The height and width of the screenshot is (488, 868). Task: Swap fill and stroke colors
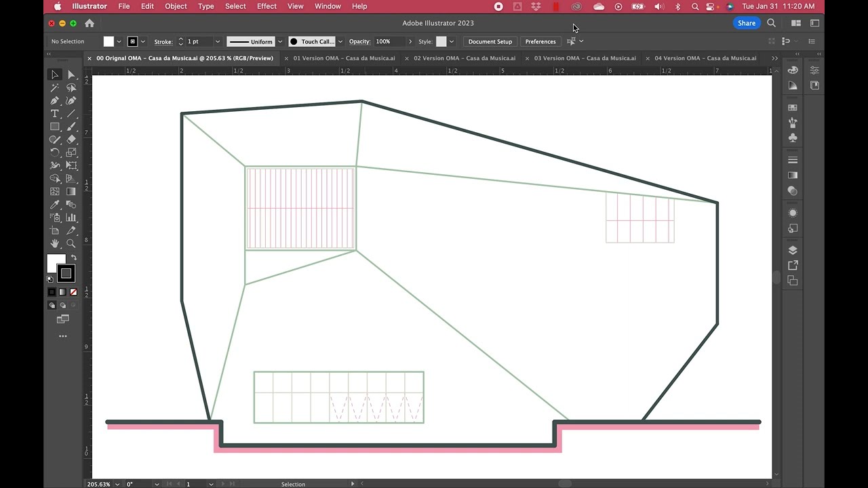click(74, 258)
